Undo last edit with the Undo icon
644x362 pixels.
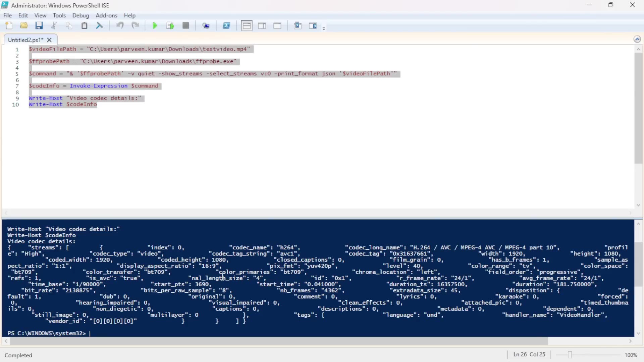120,25
